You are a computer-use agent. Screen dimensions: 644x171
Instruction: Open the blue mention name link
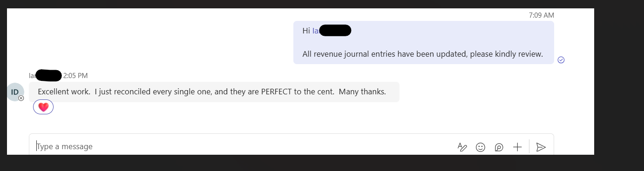[331, 31]
